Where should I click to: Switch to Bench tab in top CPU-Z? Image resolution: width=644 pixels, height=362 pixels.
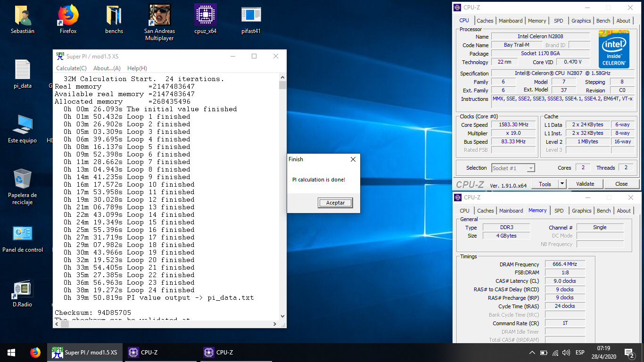click(603, 21)
